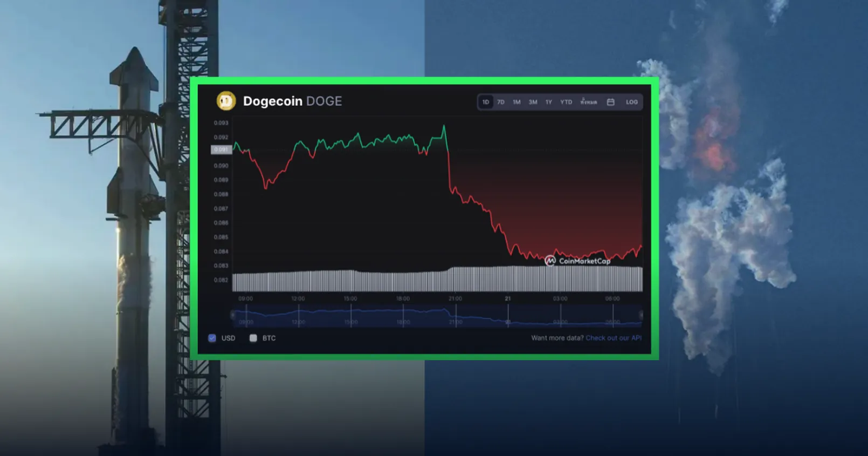
Task: Select the 7D time range tab
Action: click(x=501, y=102)
